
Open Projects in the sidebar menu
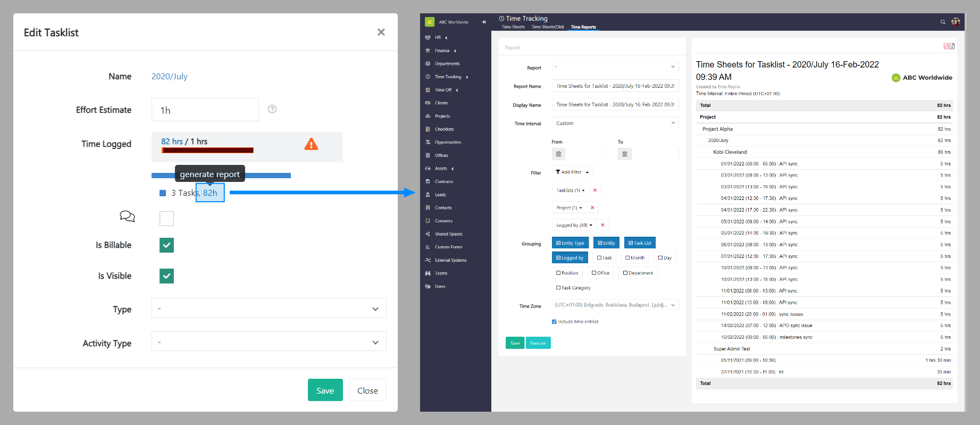point(442,116)
